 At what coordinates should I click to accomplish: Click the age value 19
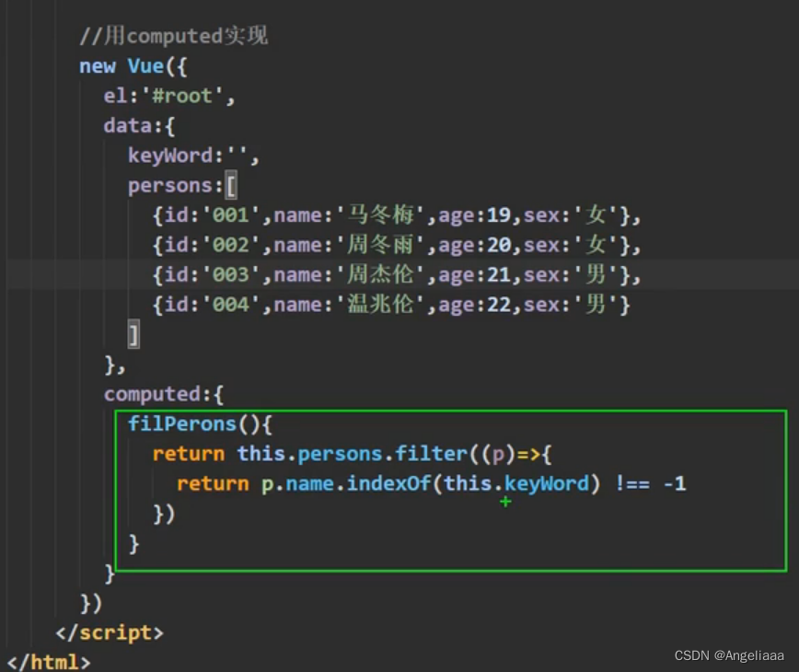tap(499, 215)
